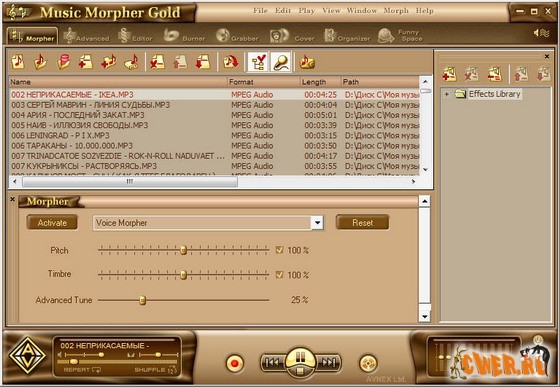Click move effect up icon in effects toolbar

pyautogui.click(x=521, y=74)
